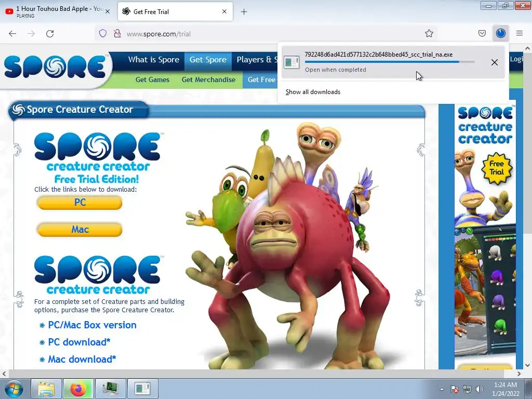This screenshot has height=399, width=532.
Task: Open the tracking protection shield icon
Action: tap(103, 34)
